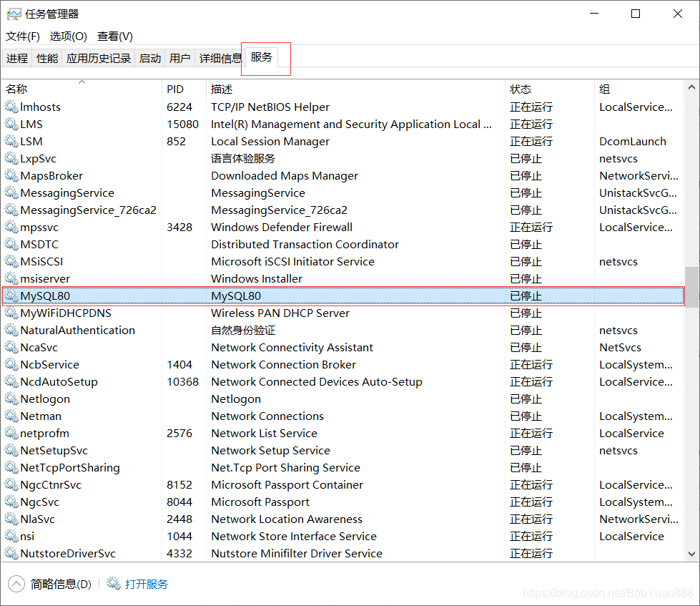This screenshot has width=700, height=606.
Task: Click the gear icon beside lmhosts service
Action: click(11, 107)
